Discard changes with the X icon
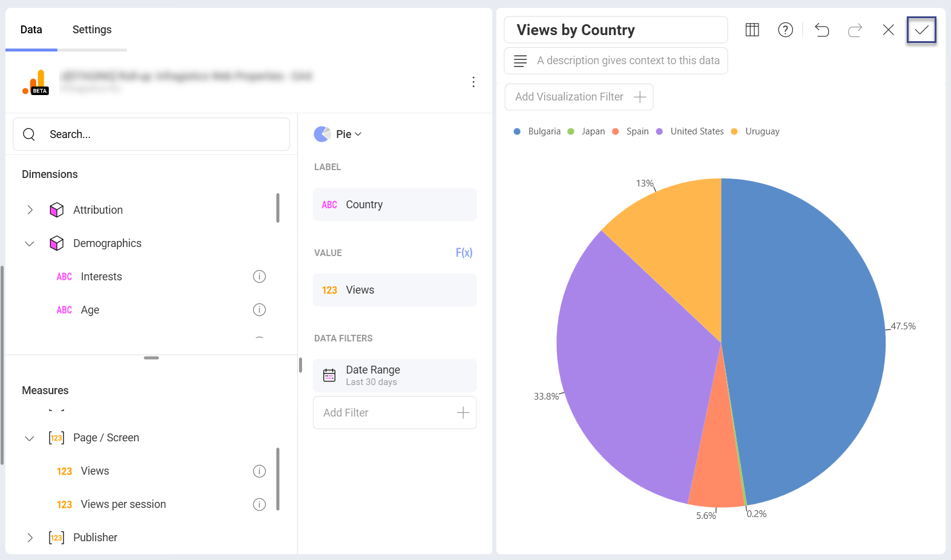Screen dimensions: 951x560 [888, 30]
